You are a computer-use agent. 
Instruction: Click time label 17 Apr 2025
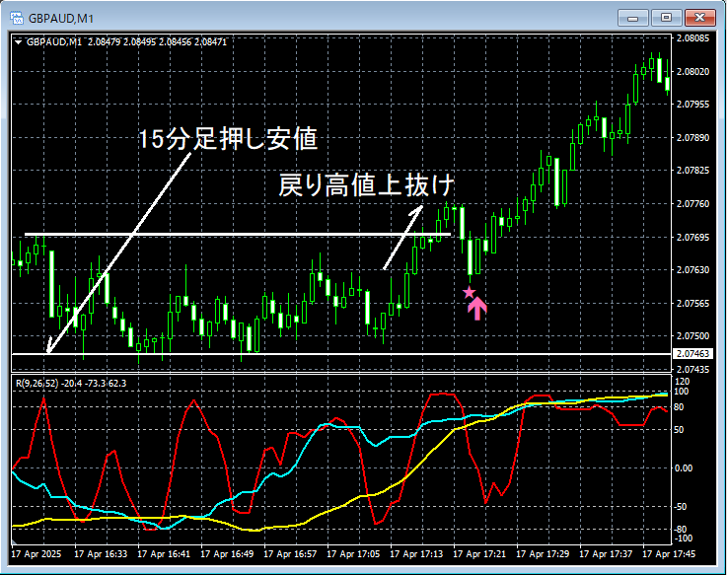[36, 554]
